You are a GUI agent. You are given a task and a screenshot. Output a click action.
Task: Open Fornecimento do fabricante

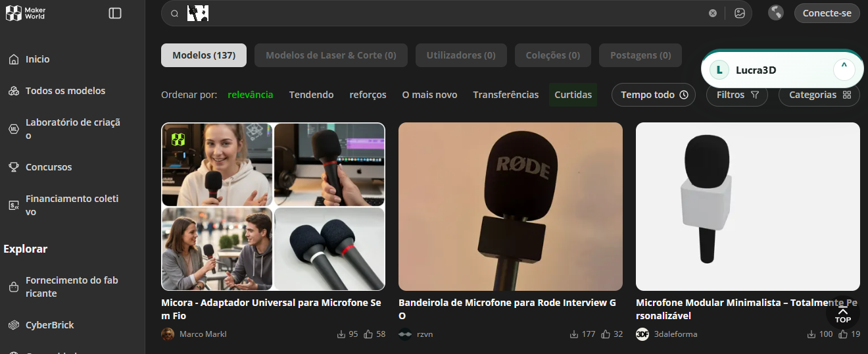(x=72, y=287)
